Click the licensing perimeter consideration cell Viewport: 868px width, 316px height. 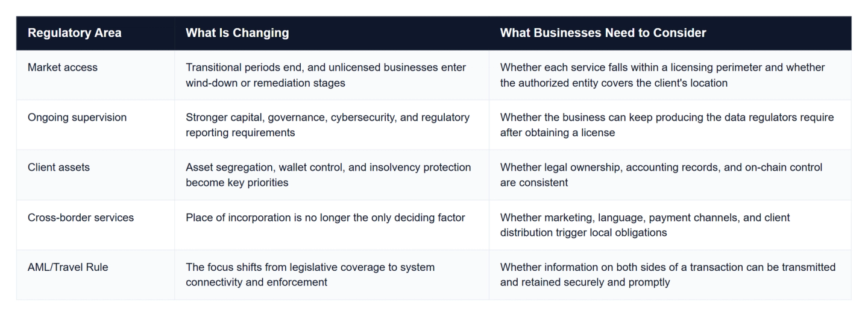click(x=670, y=75)
